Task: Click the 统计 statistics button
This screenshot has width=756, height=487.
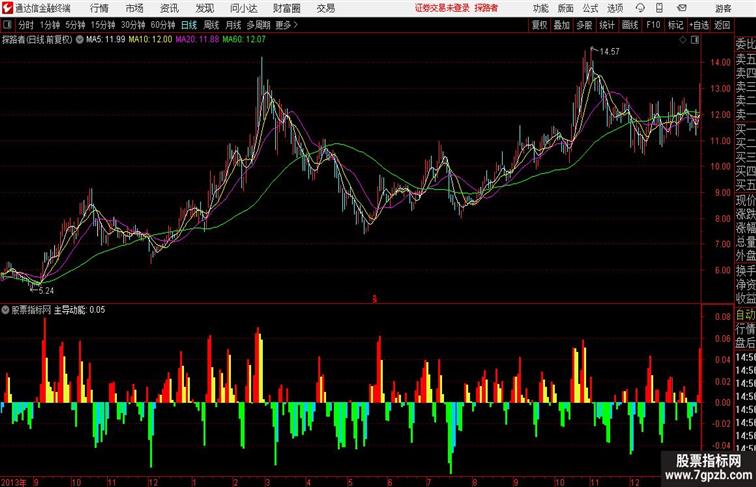Action: pos(607,25)
